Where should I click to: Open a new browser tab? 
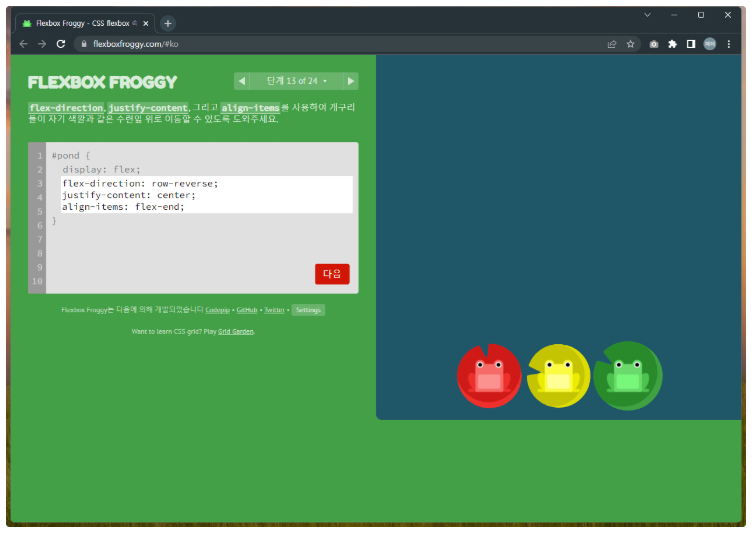[x=168, y=23]
